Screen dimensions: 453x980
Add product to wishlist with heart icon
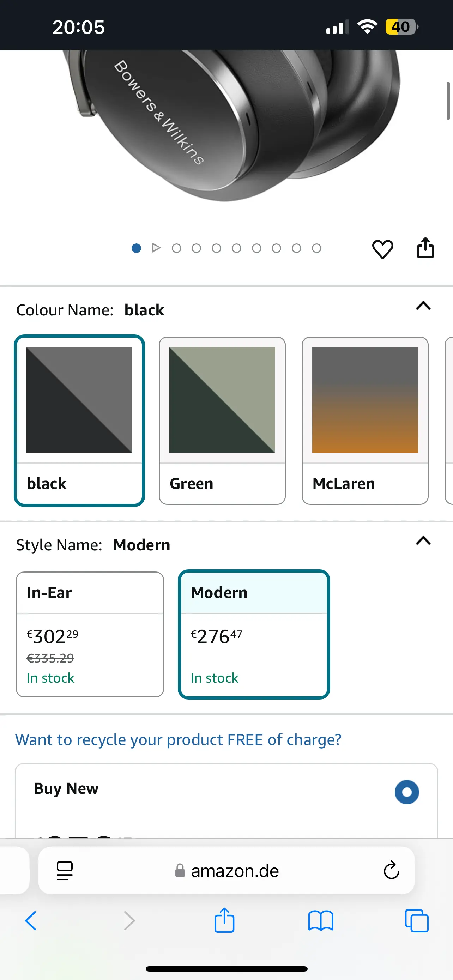point(382,249)
